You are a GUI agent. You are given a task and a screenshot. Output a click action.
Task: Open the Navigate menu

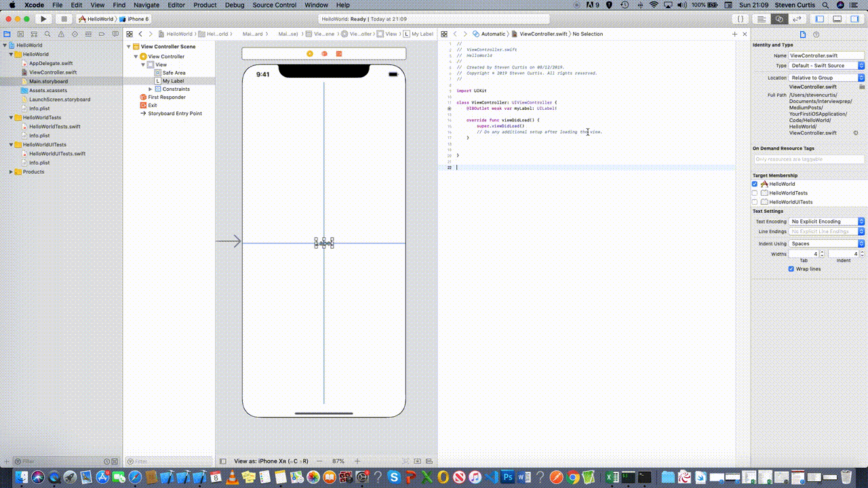146,5
